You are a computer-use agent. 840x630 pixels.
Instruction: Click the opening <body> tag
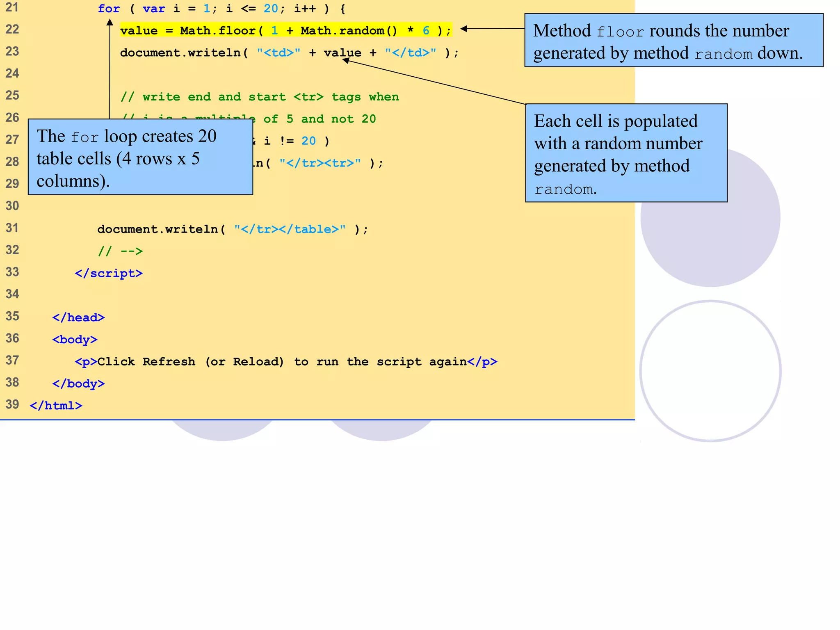click(x=75, y=340)
